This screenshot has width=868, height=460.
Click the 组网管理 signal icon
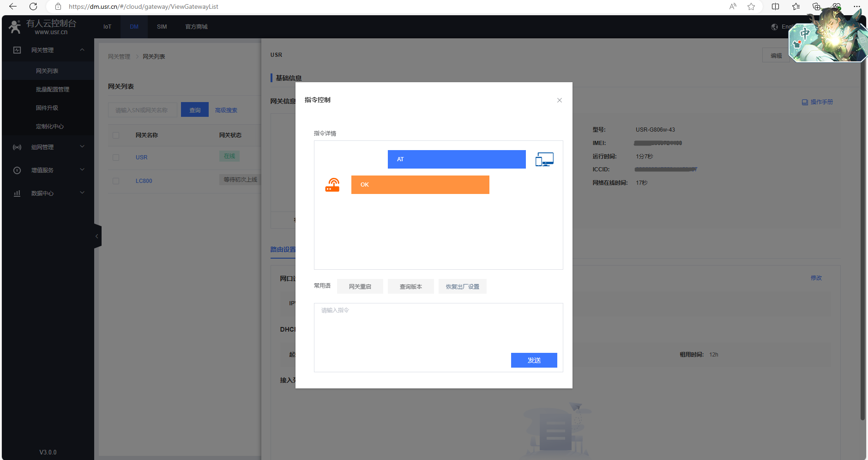click(17, 147)
